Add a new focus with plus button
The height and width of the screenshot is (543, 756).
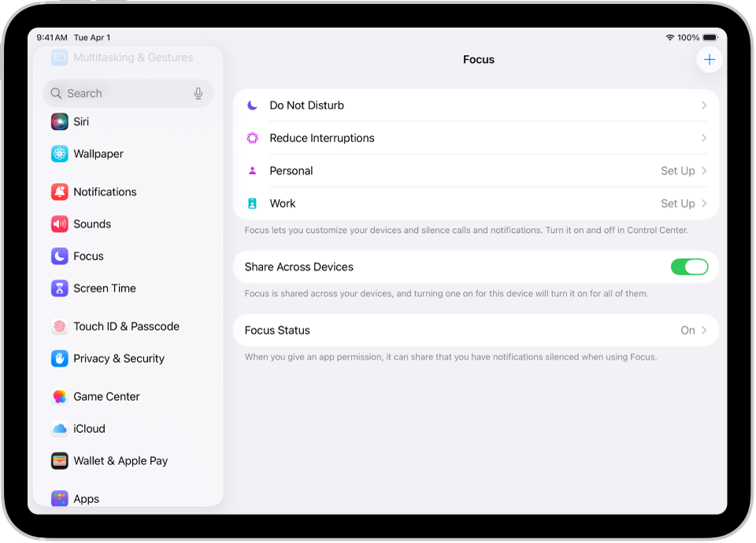(x=709, y=59)
